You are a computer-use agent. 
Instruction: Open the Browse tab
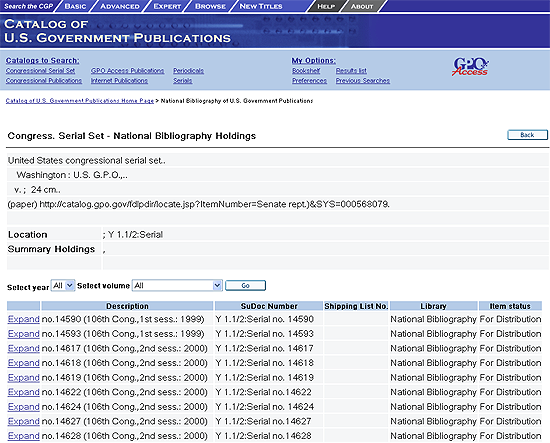(210, 6)
